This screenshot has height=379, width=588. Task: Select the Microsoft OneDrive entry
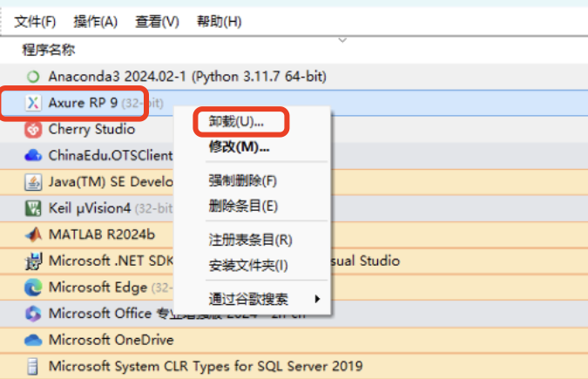tap(111, 340)
